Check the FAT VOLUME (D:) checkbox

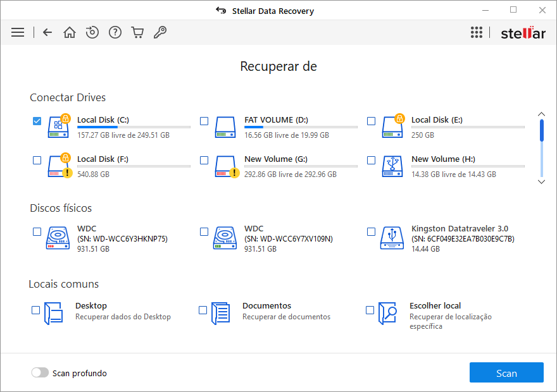pyautogui.click(x=204, y=121)
